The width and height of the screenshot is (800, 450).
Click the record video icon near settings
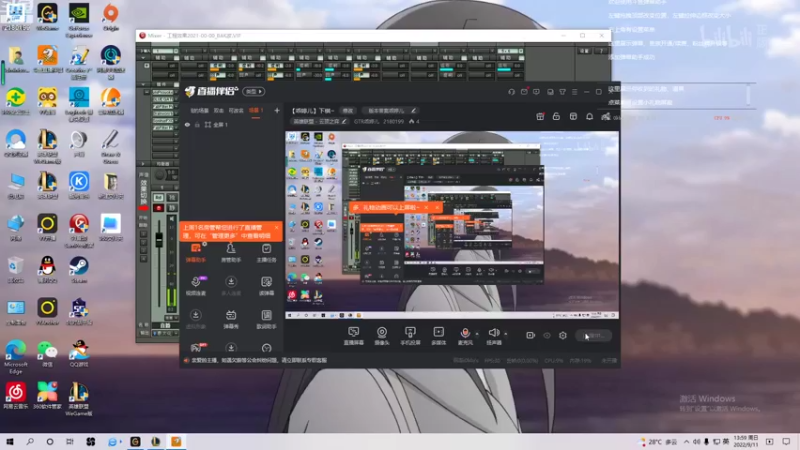click(531, 336)
